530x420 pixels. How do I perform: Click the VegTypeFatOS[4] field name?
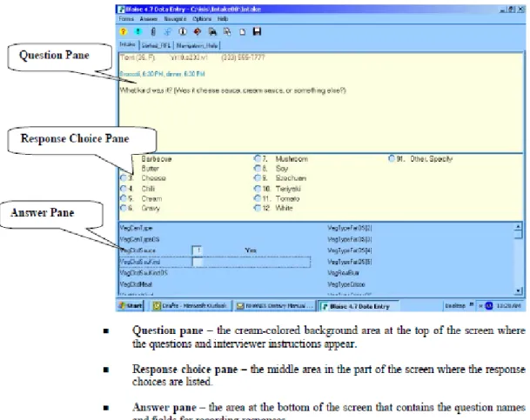pos(350,250)
